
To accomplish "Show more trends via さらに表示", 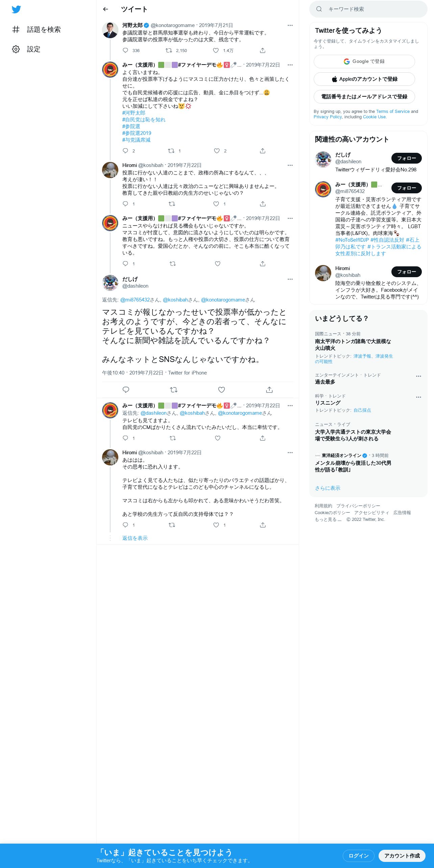I will (328, 488).
